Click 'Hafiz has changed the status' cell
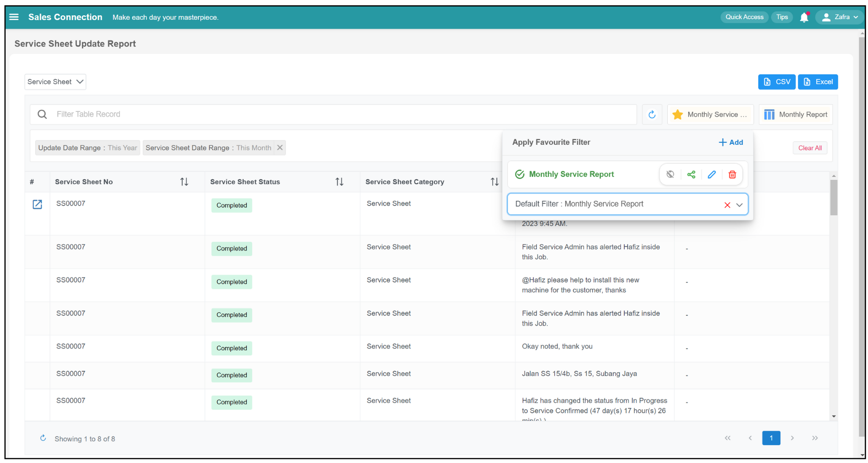The height and width of the screenshot is (463, 868). pyautogui.click(x=594, y=406)
